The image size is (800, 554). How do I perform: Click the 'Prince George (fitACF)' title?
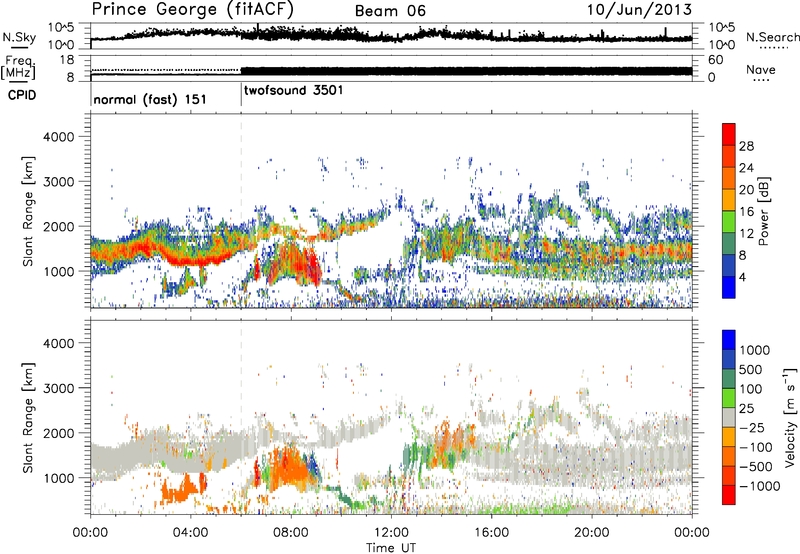pyautogui.click(x=192, y=10)
